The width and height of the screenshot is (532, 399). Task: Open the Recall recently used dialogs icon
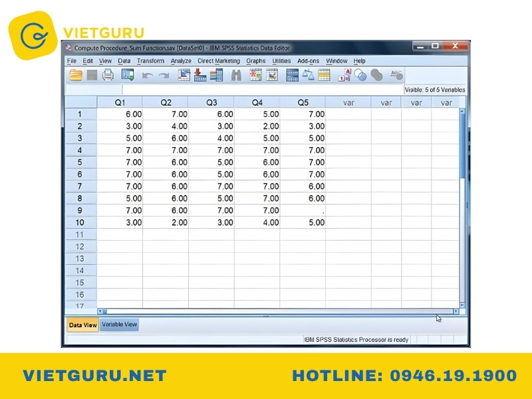click(128, 74)
